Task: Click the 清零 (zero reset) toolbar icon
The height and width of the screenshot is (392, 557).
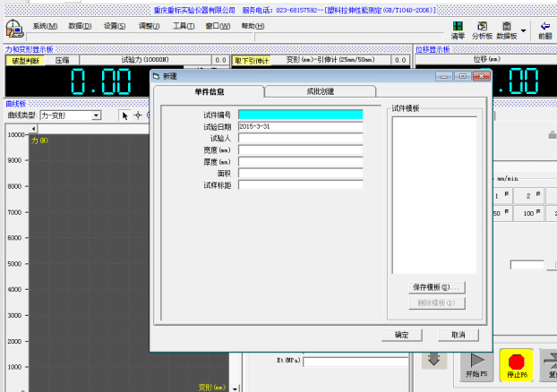Action: pyautogui.click(x=458, y=30)
